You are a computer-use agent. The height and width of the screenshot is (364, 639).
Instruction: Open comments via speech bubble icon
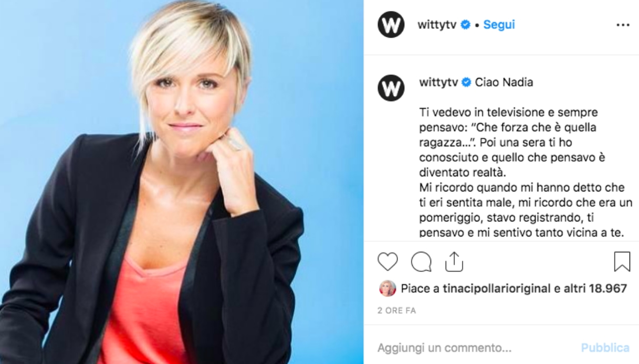421,261
